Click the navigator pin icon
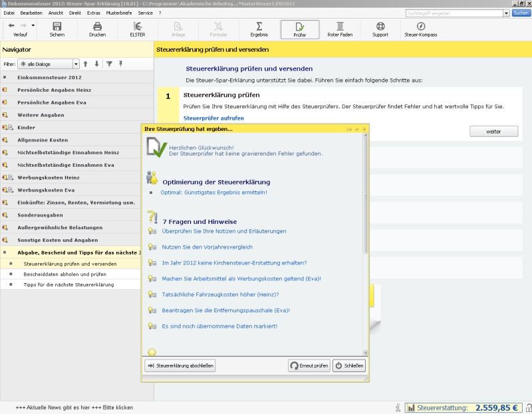The height and width of the screenshot is (414, 532). click(x=121, y=64)
